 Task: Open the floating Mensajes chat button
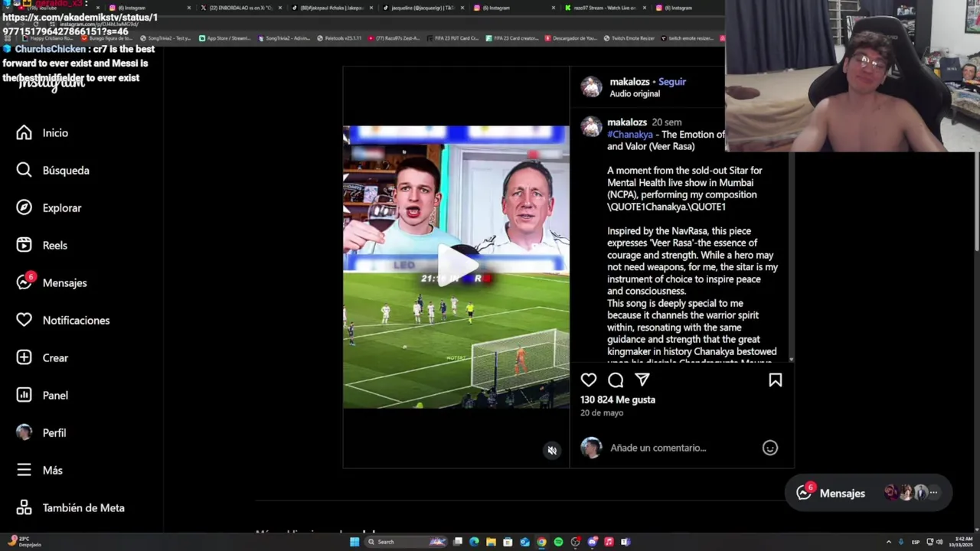[x=868, y=493]
